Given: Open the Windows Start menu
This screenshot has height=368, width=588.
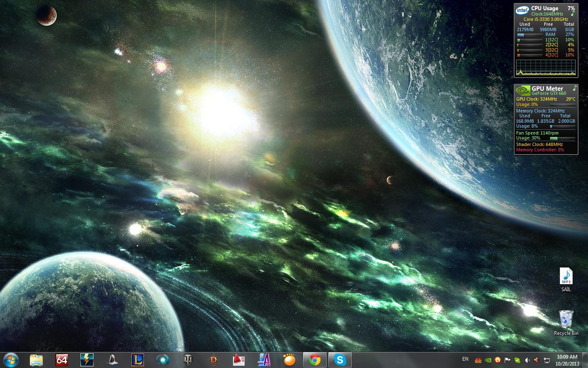Looking at the screenshot, I should [x=11, y=360].
